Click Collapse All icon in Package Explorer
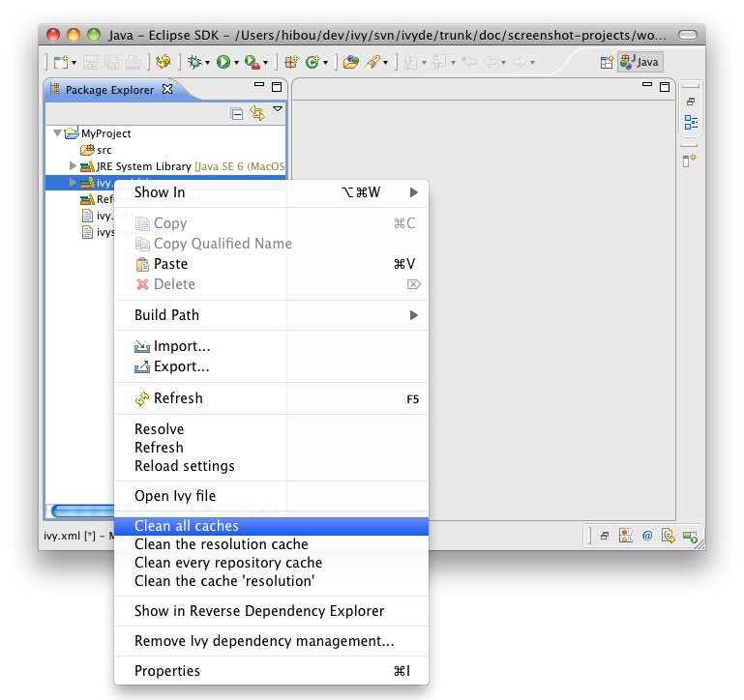This screenshot has height=700, width=744. click(237, 113)
